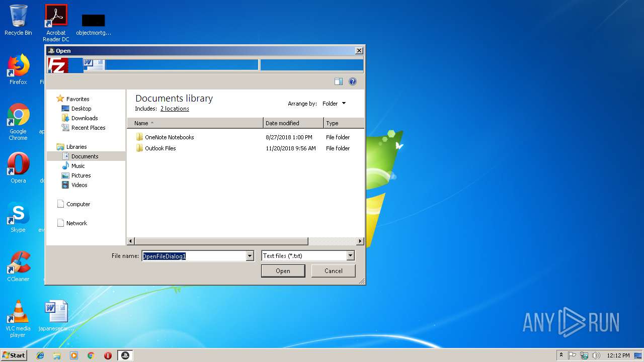
Task: Launch Opera from the desktop
Action: (x=18, y=167)
